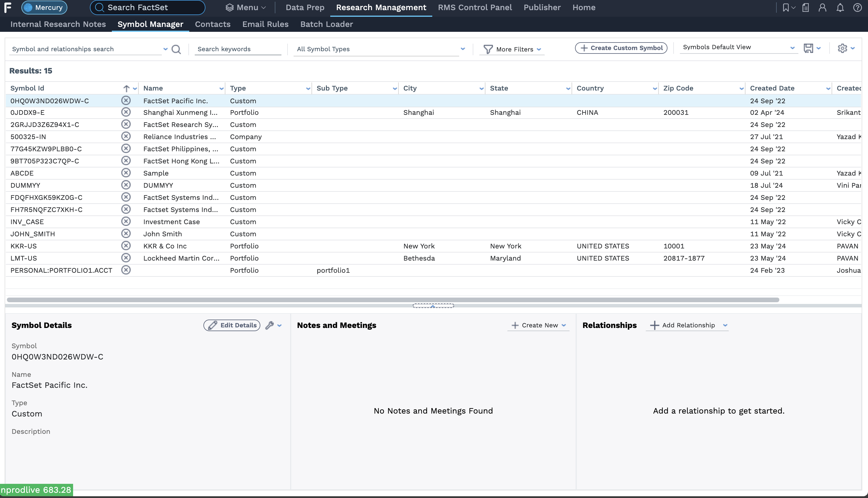Viewport: 868px width, 498px height.
Task: Open the user profile icon
Action: pyautogui.click(x=823, y=8)
